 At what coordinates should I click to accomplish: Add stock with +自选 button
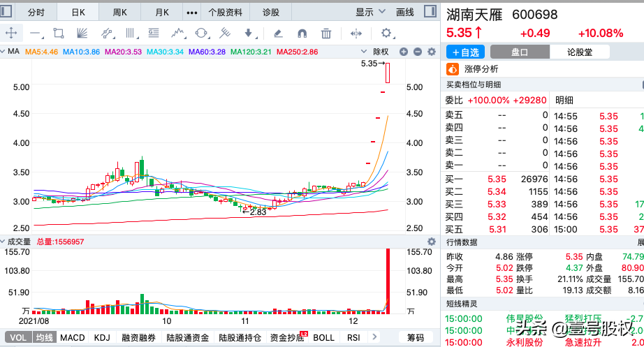[465, 52]
